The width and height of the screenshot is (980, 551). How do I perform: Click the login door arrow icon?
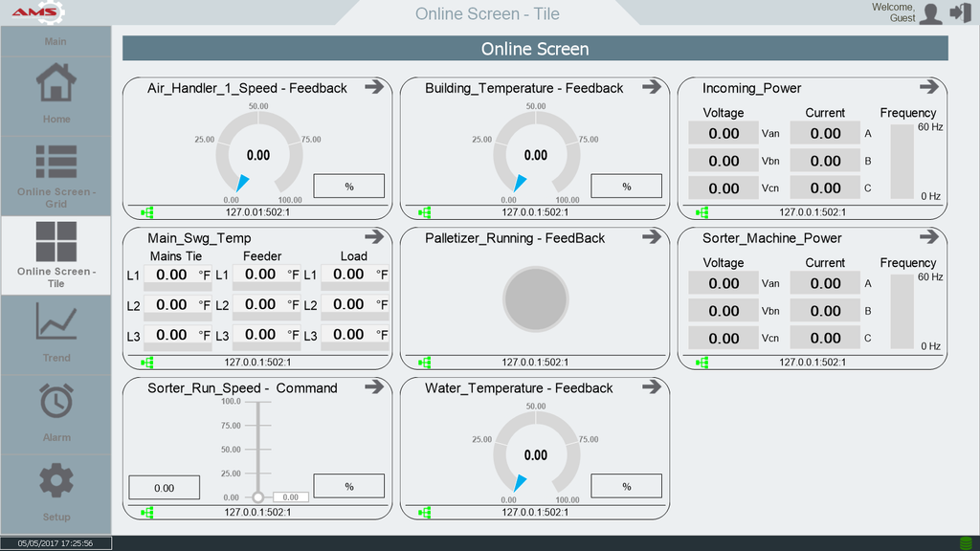pos(960,12)
